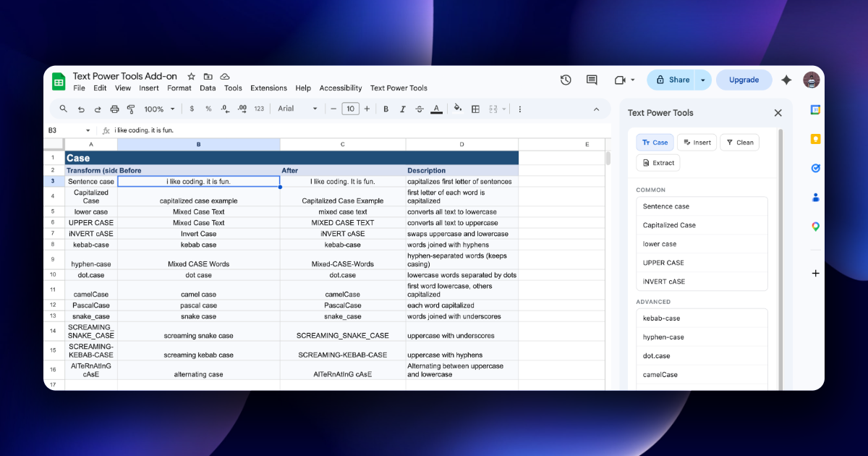Click the Share button

pyautogui.click(x=671, y=80)
